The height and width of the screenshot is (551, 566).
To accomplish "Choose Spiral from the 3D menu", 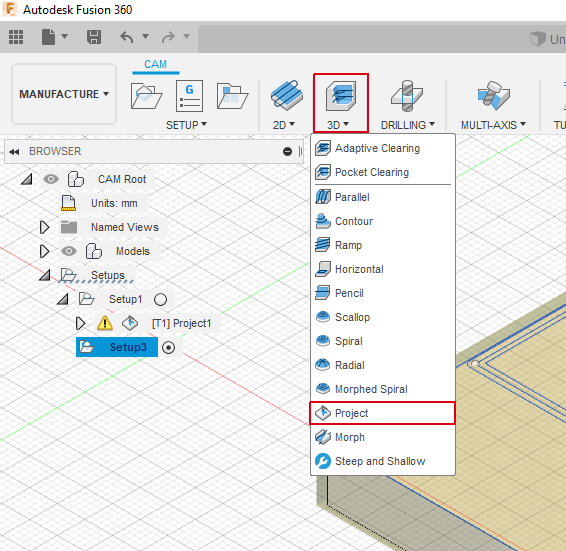I will 383,341.
